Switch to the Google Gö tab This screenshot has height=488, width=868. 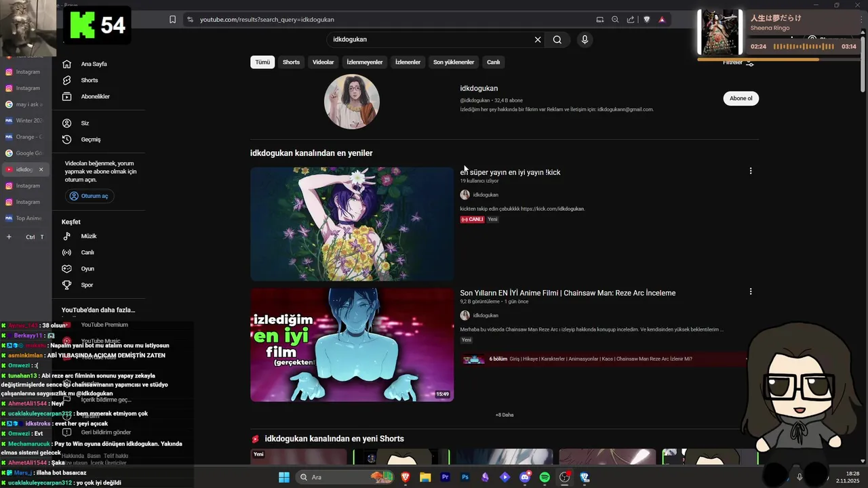click(24, 153)
